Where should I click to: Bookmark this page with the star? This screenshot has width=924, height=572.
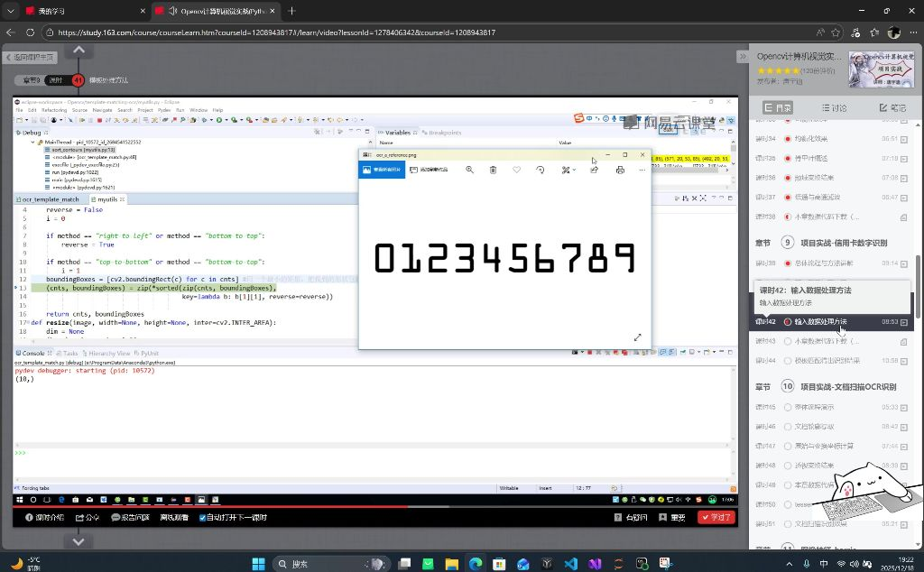835,32
